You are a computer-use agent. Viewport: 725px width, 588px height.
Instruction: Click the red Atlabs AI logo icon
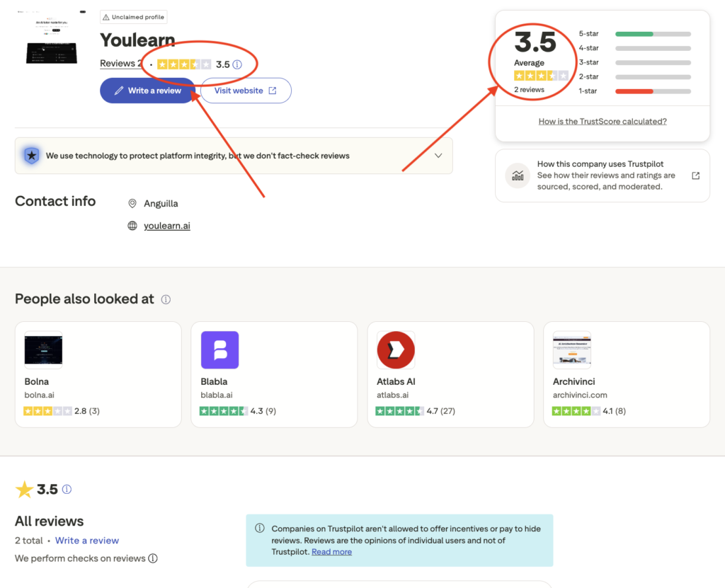(396, 350)
